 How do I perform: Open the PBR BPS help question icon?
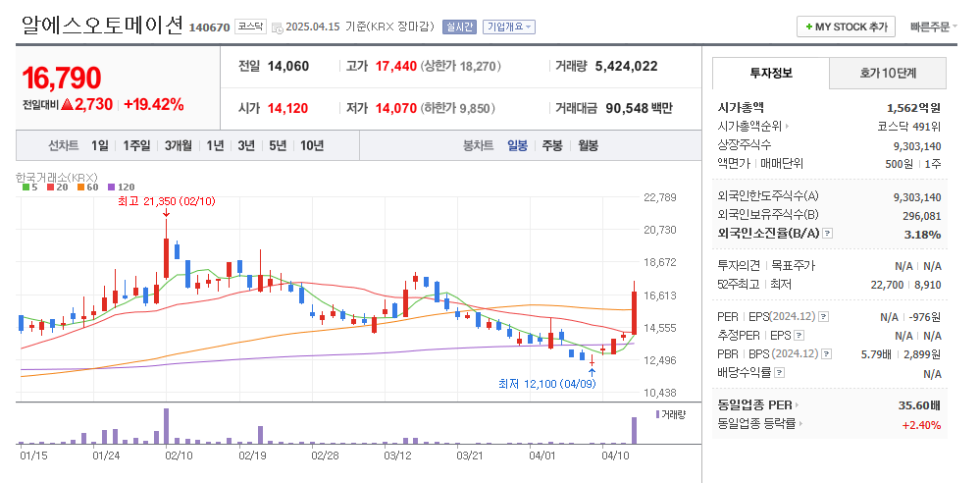coord(827,354)
